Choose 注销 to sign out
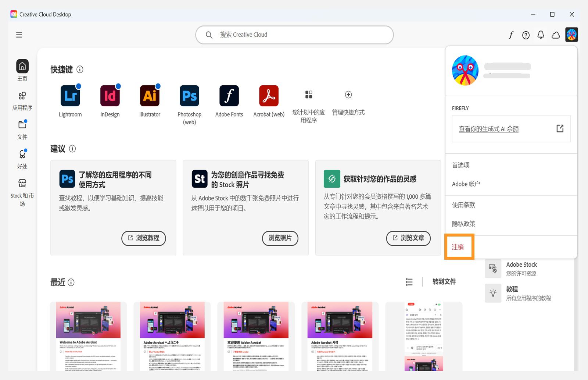588x380 pixels. [458, 247]
